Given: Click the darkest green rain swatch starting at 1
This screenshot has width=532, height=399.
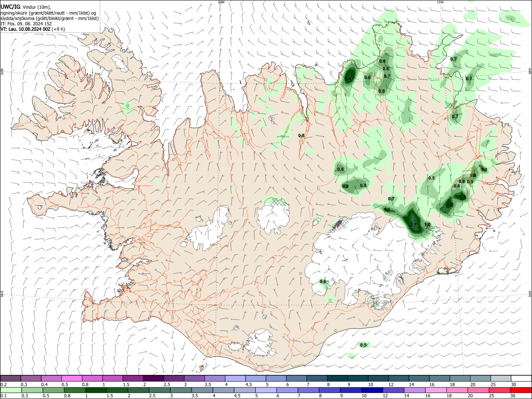Looking at the screenshot, I should tap(96, 390).
